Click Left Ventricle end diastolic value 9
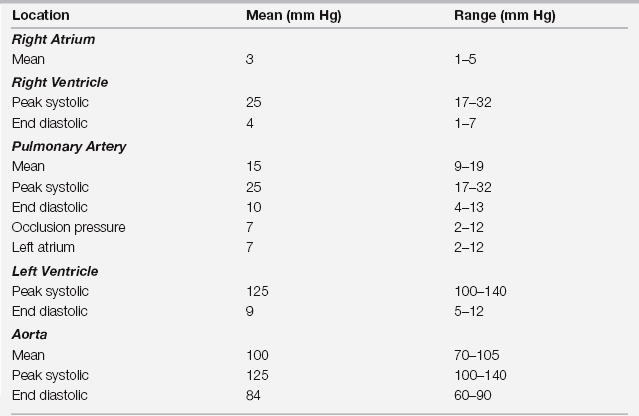This screenshot has height=416, width=639. click(x=250, y=311)
